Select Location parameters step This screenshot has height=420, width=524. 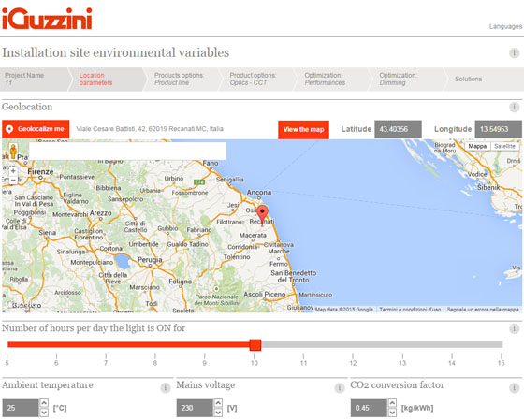coord(107,80)
